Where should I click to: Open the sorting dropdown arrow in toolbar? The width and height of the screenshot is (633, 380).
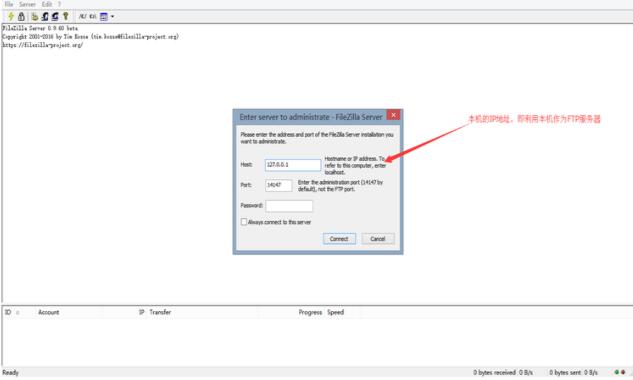tap(112, 17)
